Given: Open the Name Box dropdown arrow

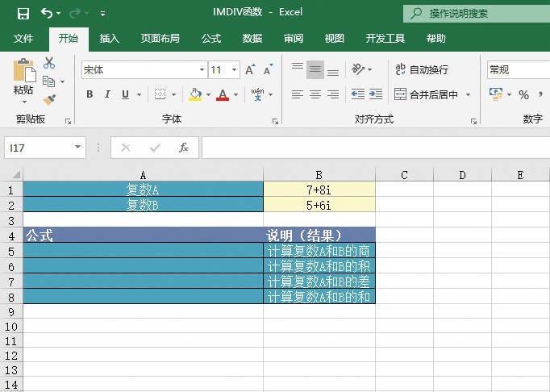Looking at the screenshot, I should 77,148.
